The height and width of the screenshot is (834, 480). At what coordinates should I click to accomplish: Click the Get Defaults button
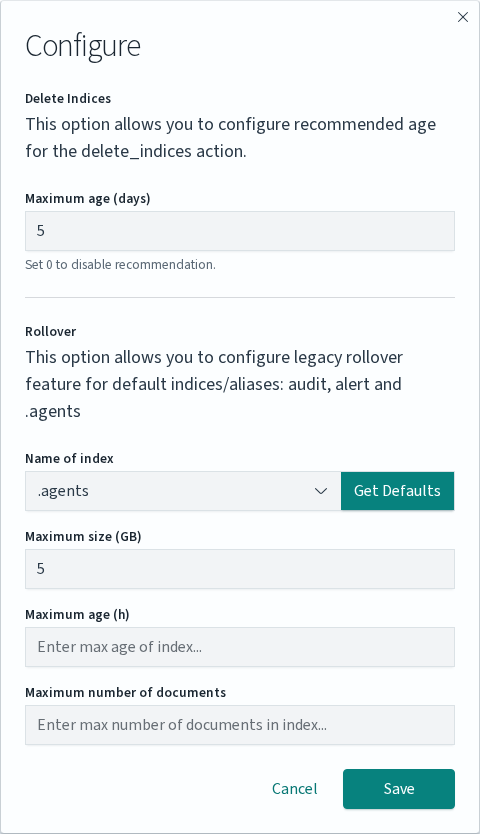[398, 491]
